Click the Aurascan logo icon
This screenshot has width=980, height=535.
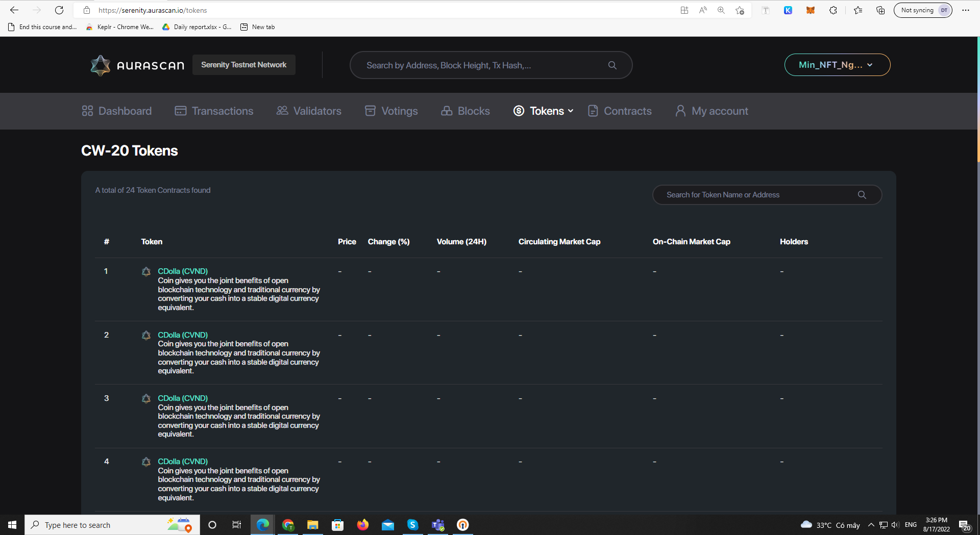100,65
